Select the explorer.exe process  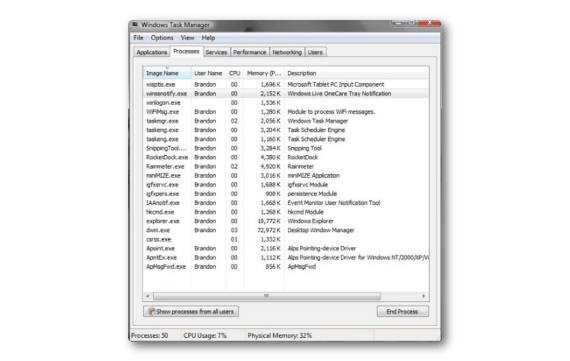pos(286,221)
